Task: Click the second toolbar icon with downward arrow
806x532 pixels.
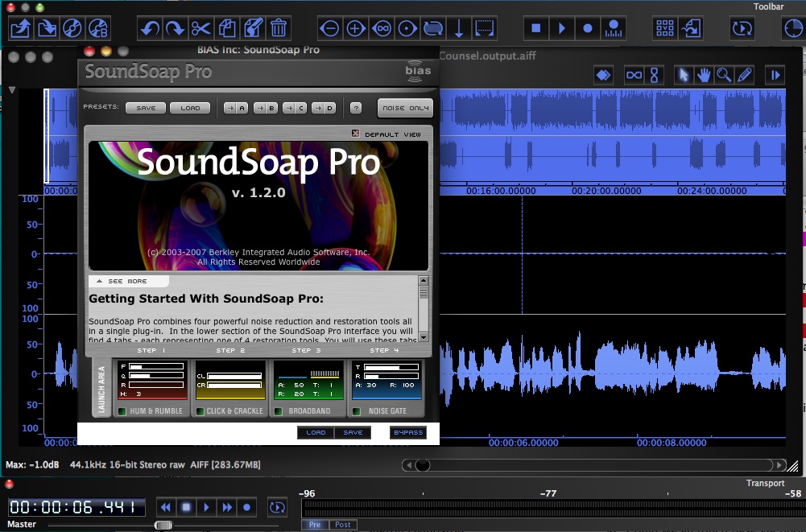Action: click(47, 28)
